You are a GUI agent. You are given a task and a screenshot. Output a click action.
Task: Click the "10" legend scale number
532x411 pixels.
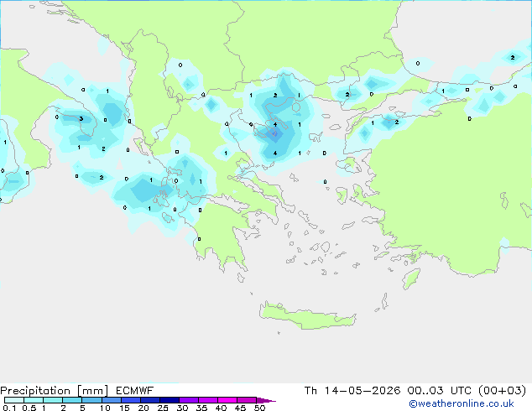105,408
